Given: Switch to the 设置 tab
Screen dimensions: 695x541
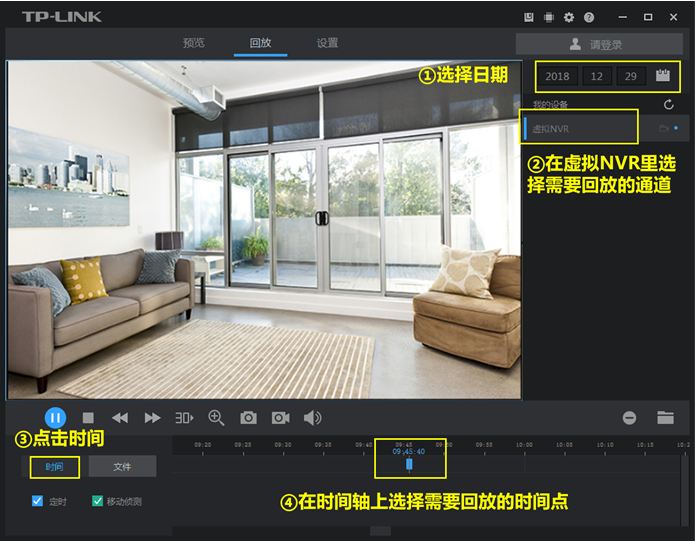Looking at the screenshot, I should 327,43.
